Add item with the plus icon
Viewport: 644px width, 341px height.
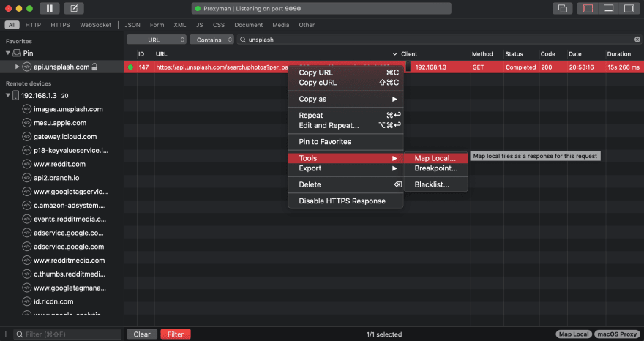click(x=6, y=334)
